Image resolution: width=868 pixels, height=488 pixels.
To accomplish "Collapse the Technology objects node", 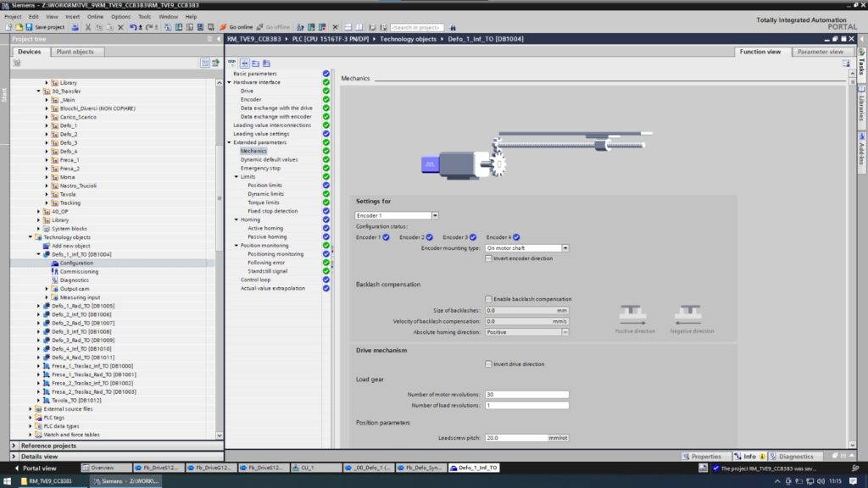I will 31,237.
